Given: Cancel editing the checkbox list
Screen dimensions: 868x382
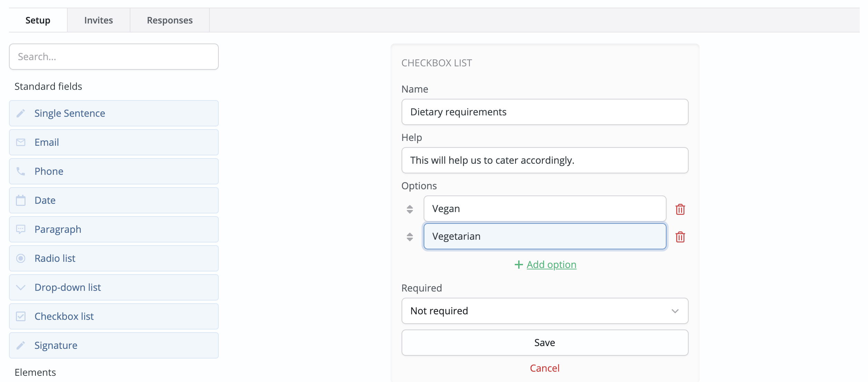Looking at the screenshot, I should [x=544, y=368].
